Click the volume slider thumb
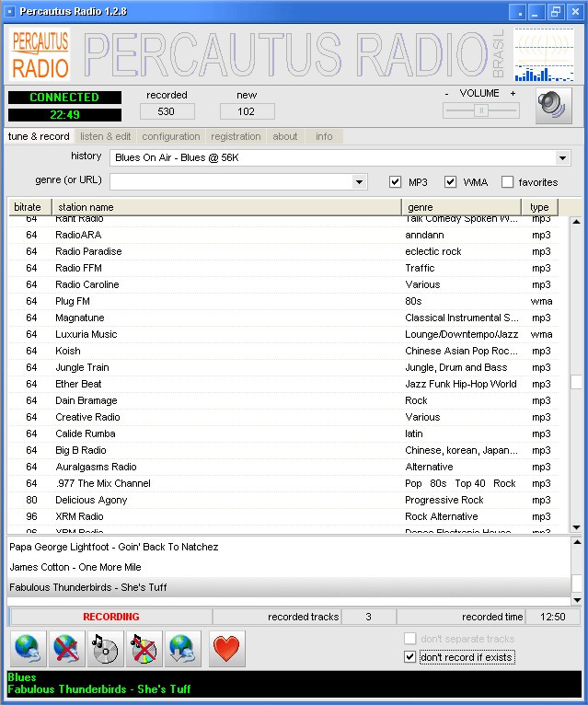The image size is (588, 705). pos(481,110)
